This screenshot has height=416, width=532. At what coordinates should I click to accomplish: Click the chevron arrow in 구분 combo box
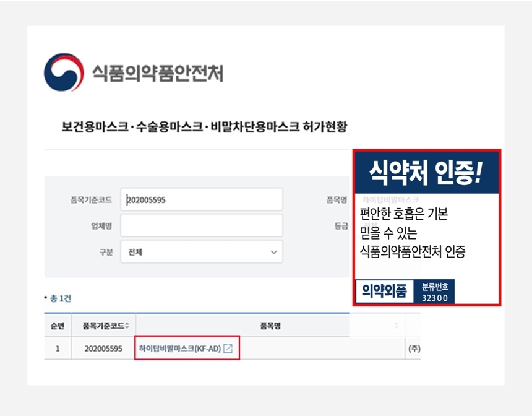click(x=273, y=252)
